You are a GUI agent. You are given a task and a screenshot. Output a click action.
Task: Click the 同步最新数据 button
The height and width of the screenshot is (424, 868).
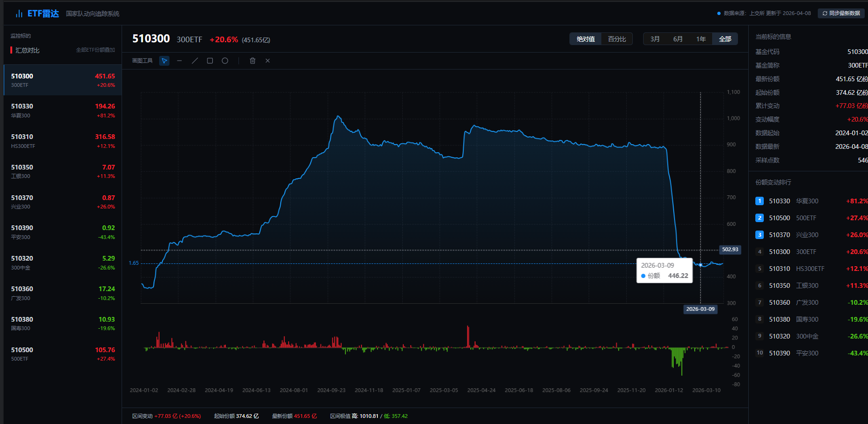point(841,13)
